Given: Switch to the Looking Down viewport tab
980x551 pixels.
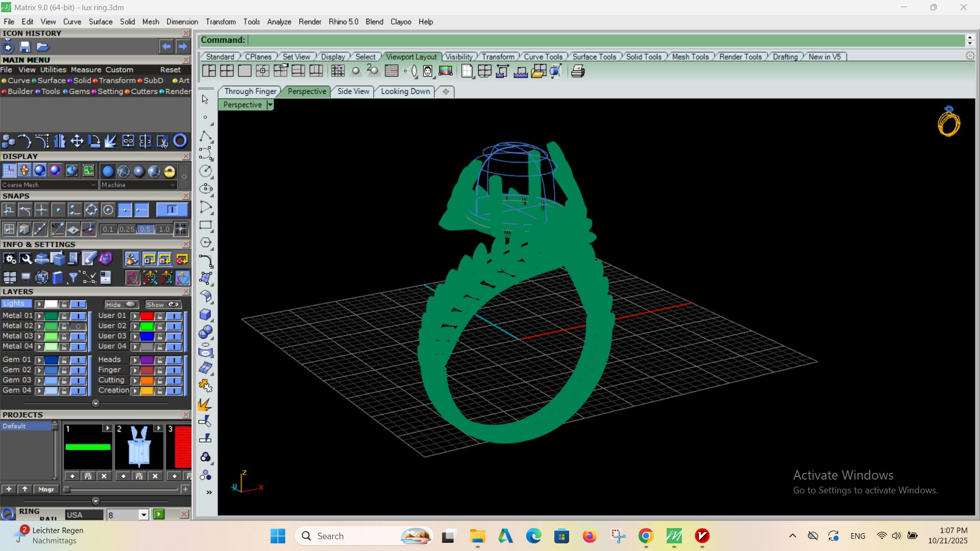Looking at the screenshot, I should (x=405, y=91).
